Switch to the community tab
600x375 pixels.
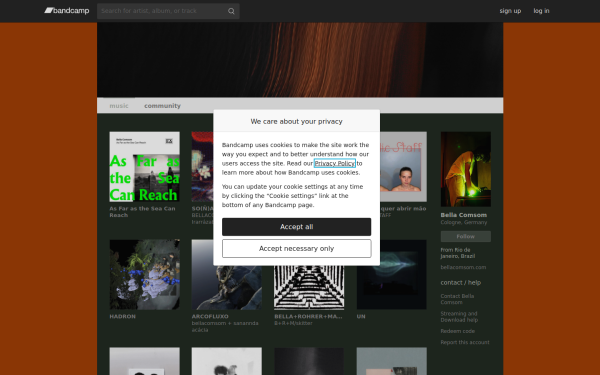pyautogui.click(x=162, y=106)
